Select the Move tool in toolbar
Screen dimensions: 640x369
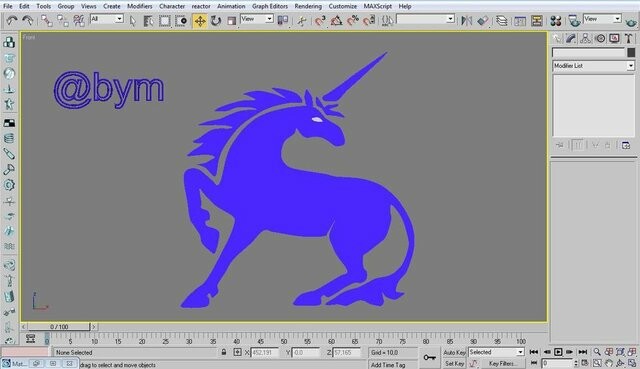[x=200, y=21]
